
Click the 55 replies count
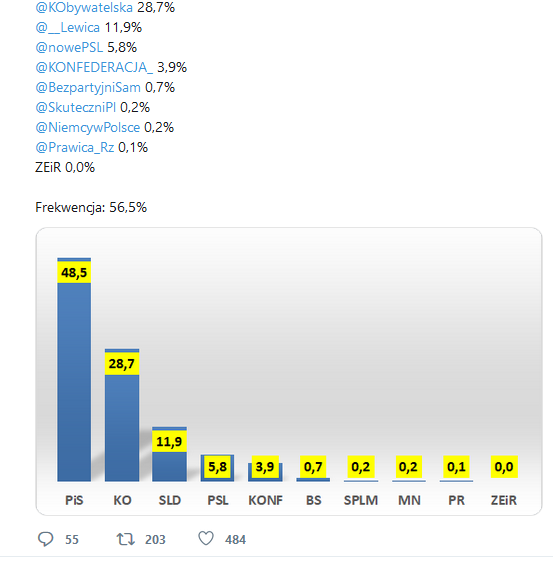(72, 540)
